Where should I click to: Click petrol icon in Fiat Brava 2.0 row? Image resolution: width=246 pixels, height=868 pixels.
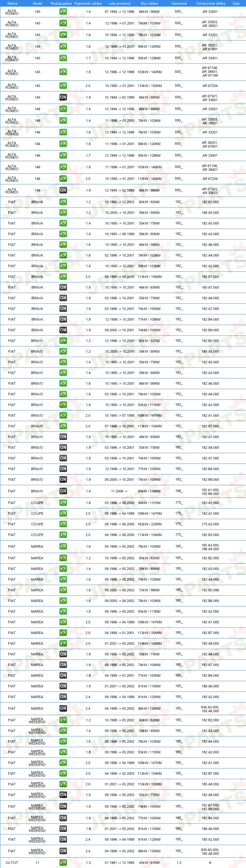coord(63,277)
